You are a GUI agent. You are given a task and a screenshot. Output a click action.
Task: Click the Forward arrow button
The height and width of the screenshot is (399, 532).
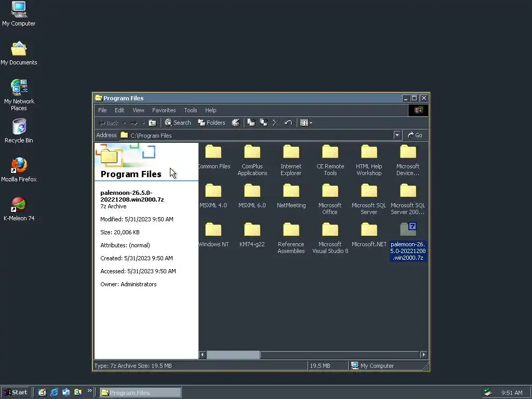(x=134, y=123)
